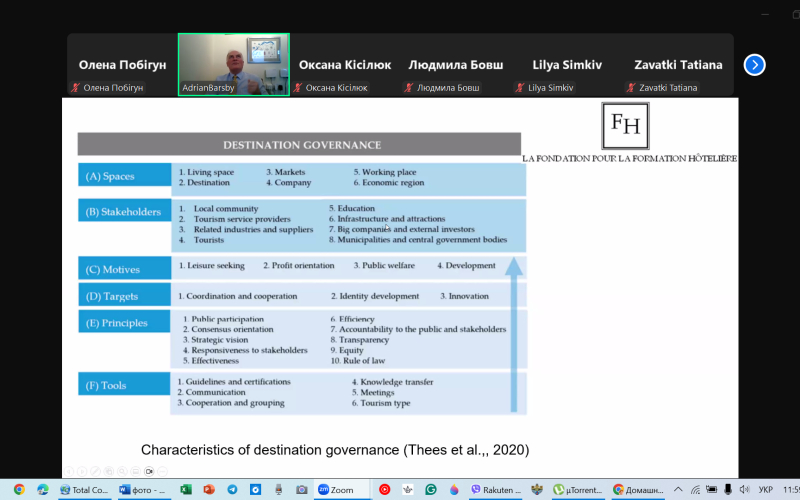The width and height of the screenshot is (800, 500).
Task: Expand hidden system tray icons chevron
Action: [x=678, y=490]
